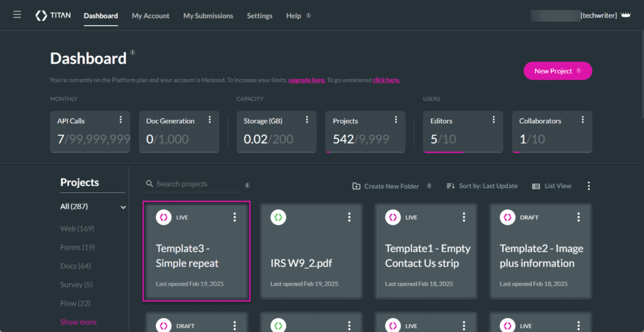
Task: Click the info icon beside Help
Action: 309,16
